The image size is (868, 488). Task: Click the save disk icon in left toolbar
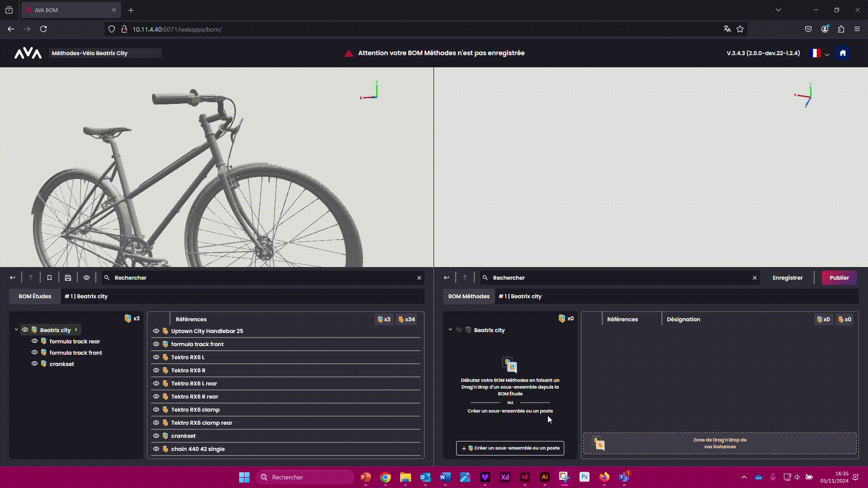click(68, 278)
